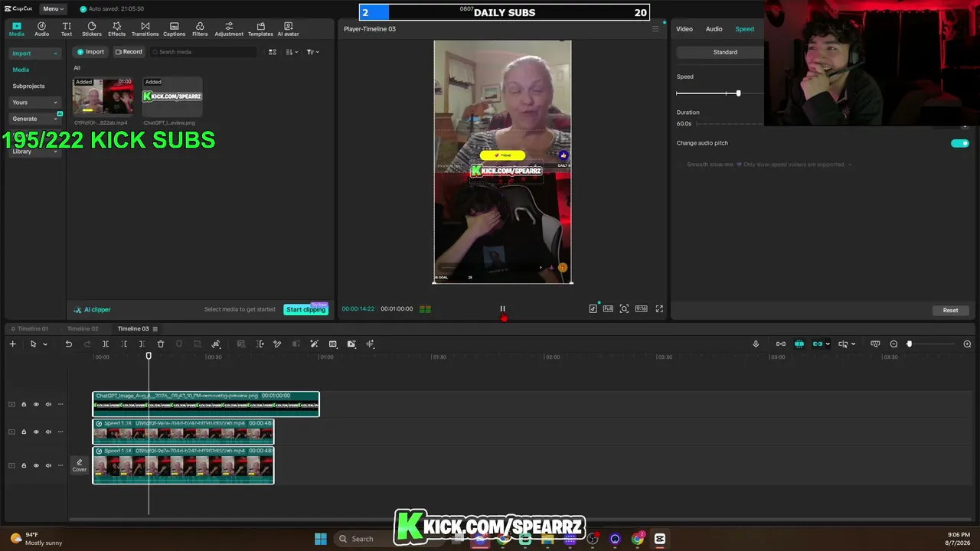Select the ChatGPT png media thumbnail

(172, 96)
